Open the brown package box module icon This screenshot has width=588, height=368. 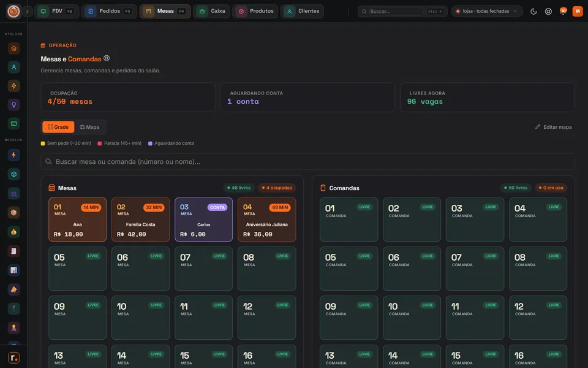pos(14,213)
